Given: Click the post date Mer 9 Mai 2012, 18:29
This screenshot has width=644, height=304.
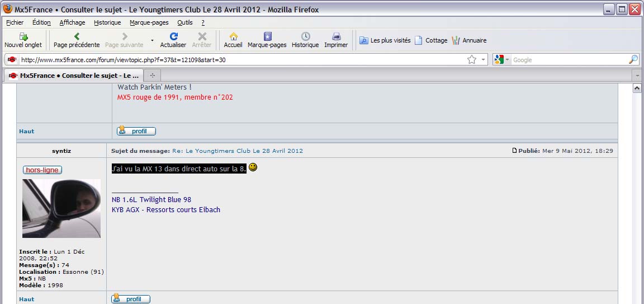Looking at the screenshot, I should click(577, 151).
